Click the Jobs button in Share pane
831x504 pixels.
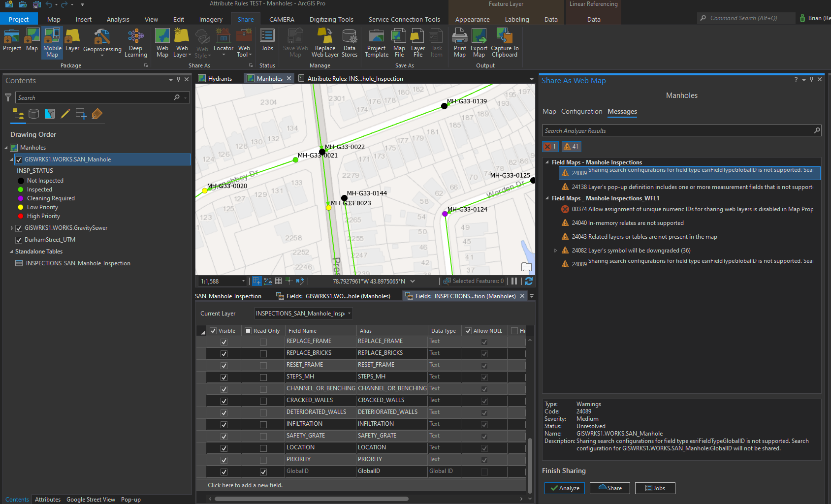pos(655,488)
